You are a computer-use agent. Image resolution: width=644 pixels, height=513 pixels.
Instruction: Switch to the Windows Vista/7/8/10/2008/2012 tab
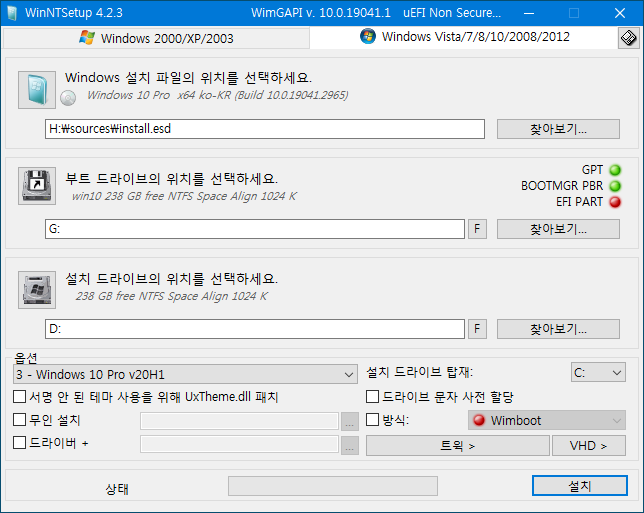click(464, 37)
